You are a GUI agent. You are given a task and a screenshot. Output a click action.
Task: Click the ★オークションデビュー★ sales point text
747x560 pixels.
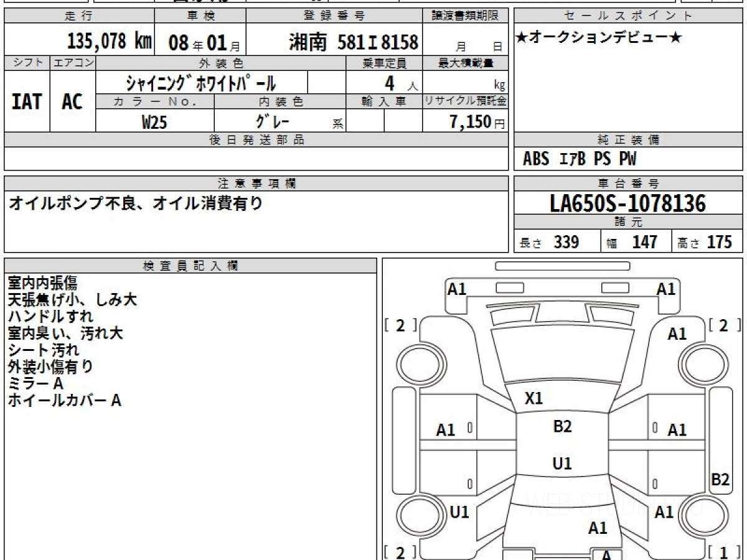(599, 39)
